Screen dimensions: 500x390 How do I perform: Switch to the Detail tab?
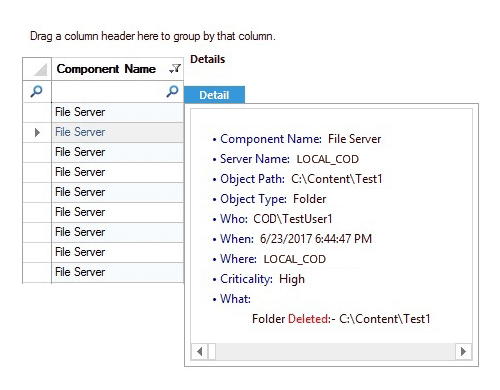214,95
